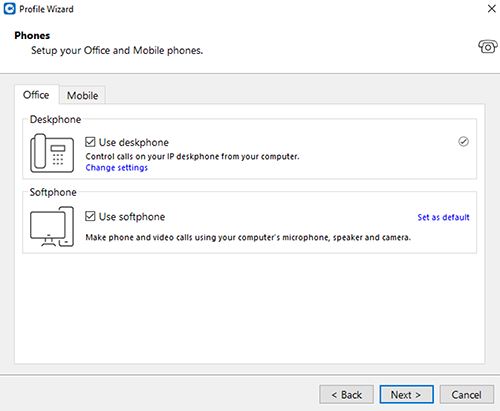Click the default checkmark circle beside deskphone
The width and height of the screenshot is (500, 411).
463,142
